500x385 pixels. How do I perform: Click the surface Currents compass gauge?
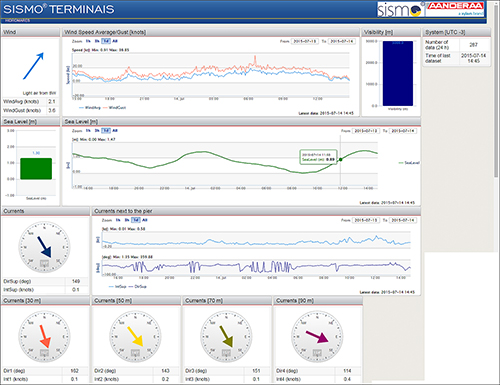click(44, 247)
